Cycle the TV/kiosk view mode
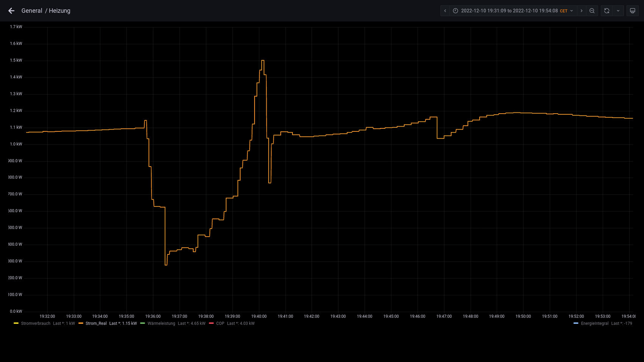The width and height of the screenshot is (644, 362). (632, 11)
